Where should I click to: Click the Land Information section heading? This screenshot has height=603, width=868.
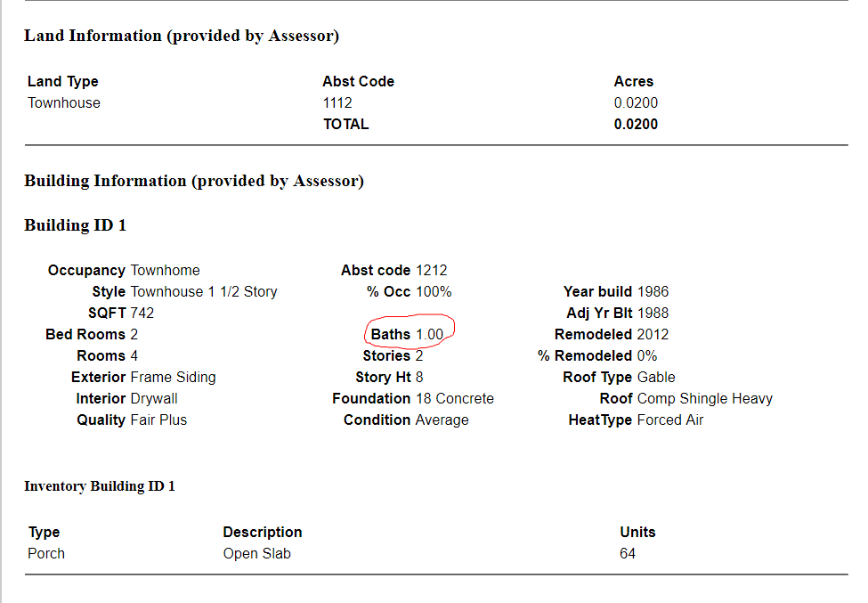coord(182,37)
